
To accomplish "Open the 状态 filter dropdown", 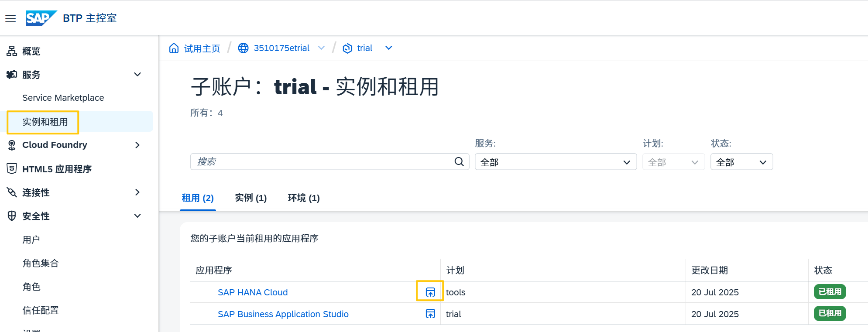I will pyautogui.click(x=741, y=162).
